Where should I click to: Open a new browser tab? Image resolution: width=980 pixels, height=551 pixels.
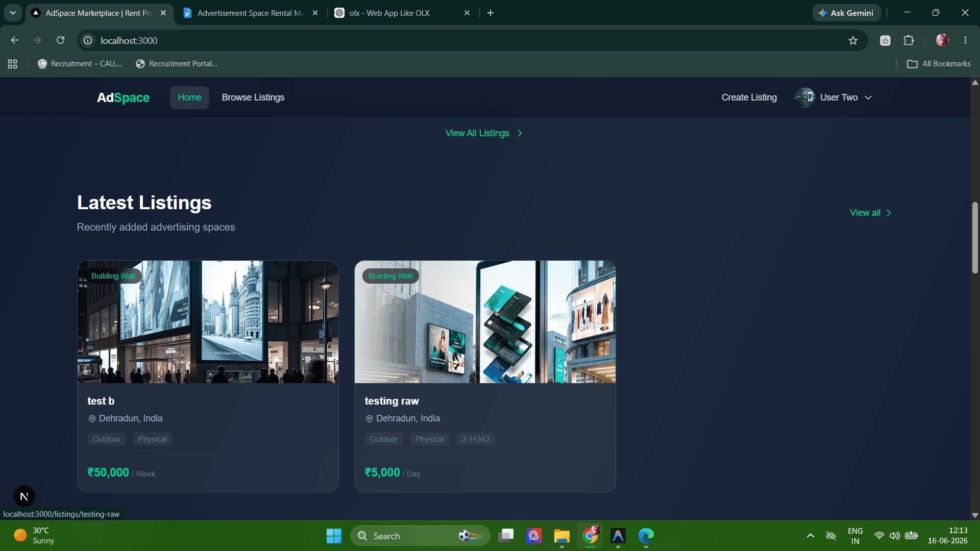(x=491, y=13)
